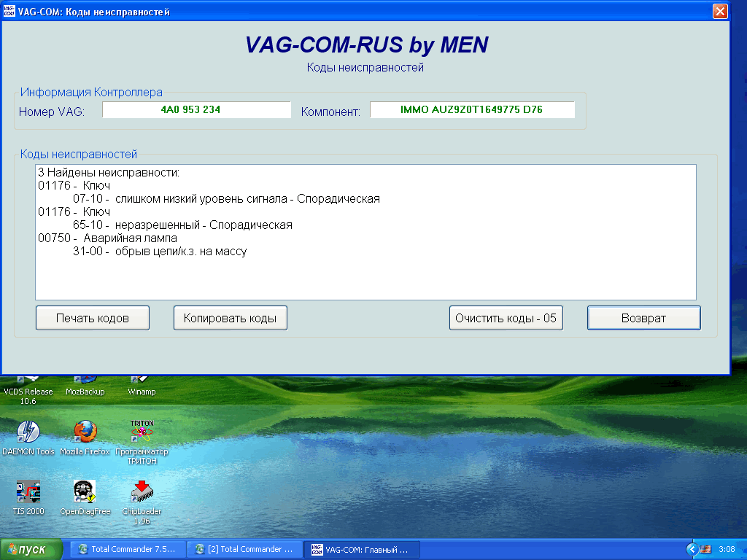Switch to Total Commander 7.5 taskbar window
Image resolution: width=747 pixels, height=560 pixels.
[127, 550]
